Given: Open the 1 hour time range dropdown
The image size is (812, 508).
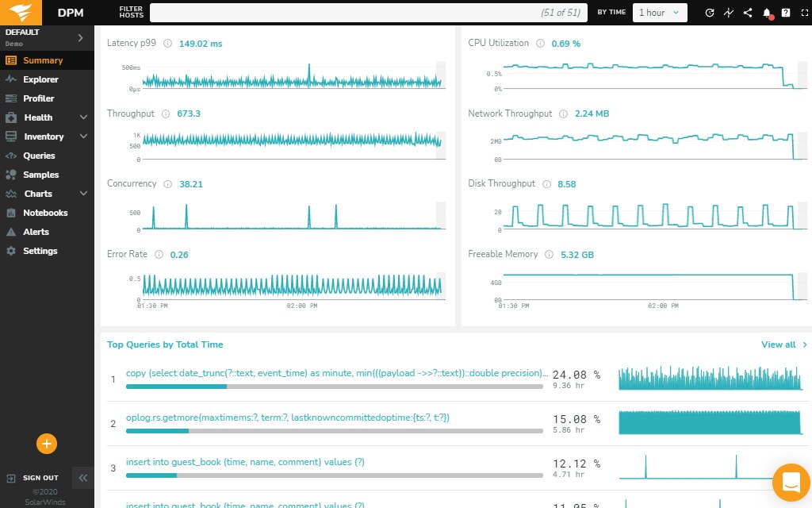Looking at the screenshot, I should pyautogui.click(x=659, y=13).
